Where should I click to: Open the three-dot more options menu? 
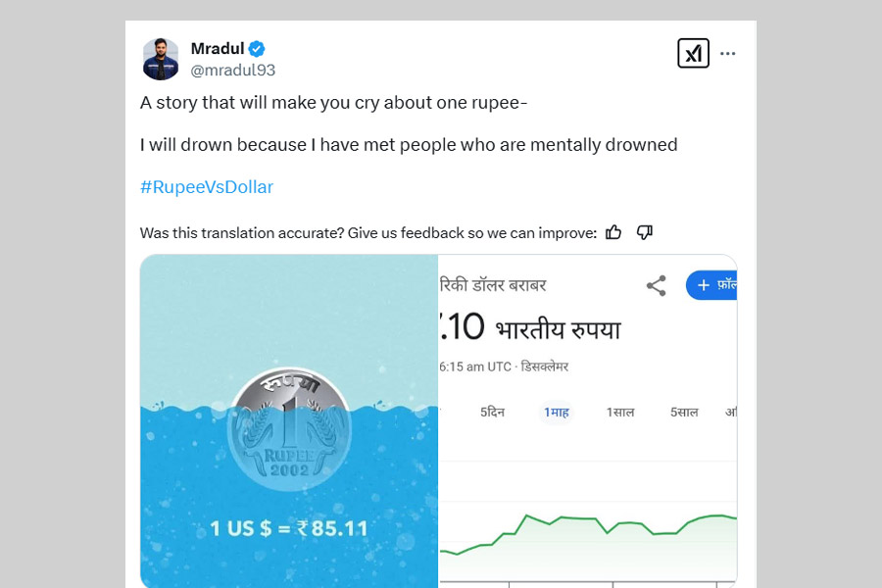pyautogui.click(x=727, y=53)
